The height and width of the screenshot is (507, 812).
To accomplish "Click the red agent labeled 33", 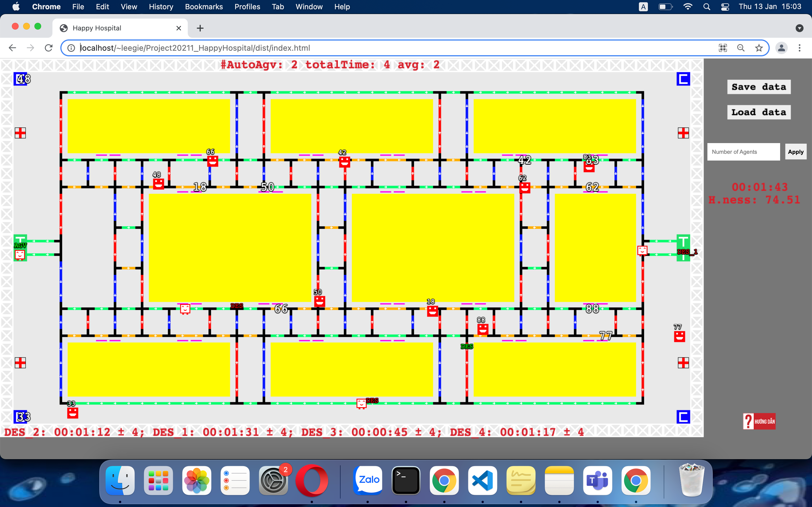I will point(72,413).
